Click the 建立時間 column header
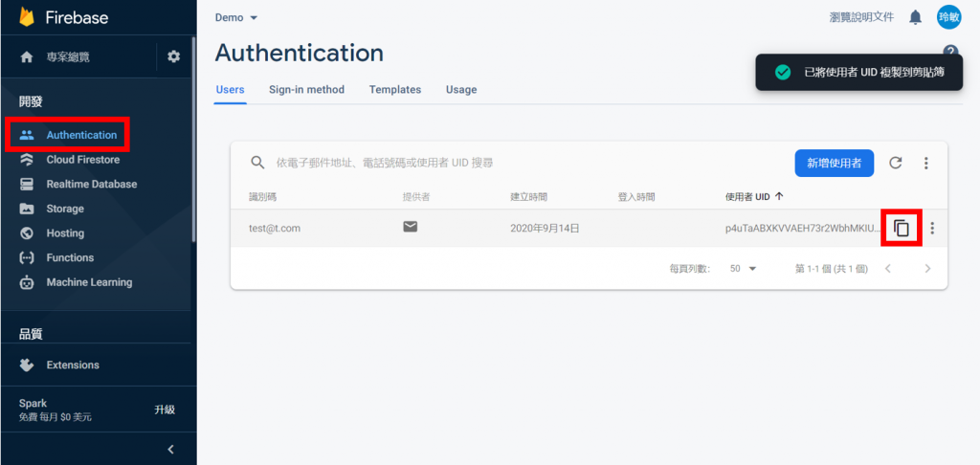Image resolution: width=980 pixels, height=465 pixels. pos(528,196)
